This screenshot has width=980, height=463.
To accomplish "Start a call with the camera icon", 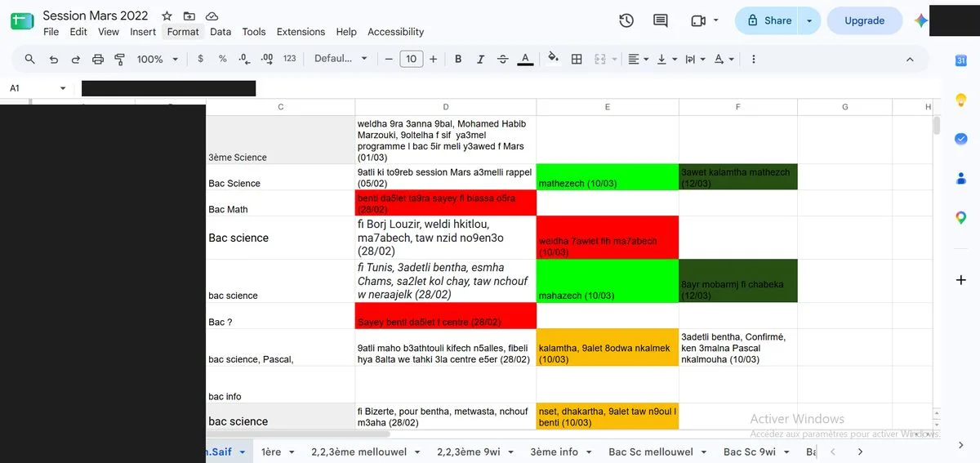I will point(697,20).
